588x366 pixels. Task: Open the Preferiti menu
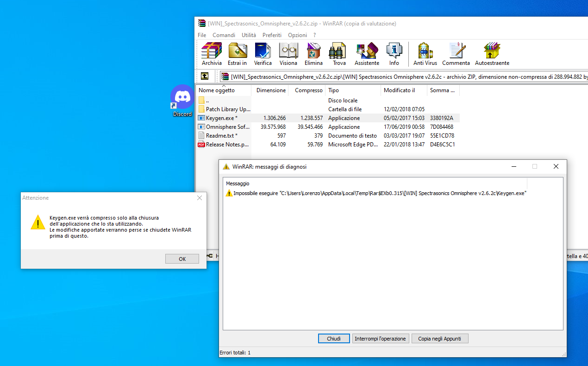pos(272,35)
